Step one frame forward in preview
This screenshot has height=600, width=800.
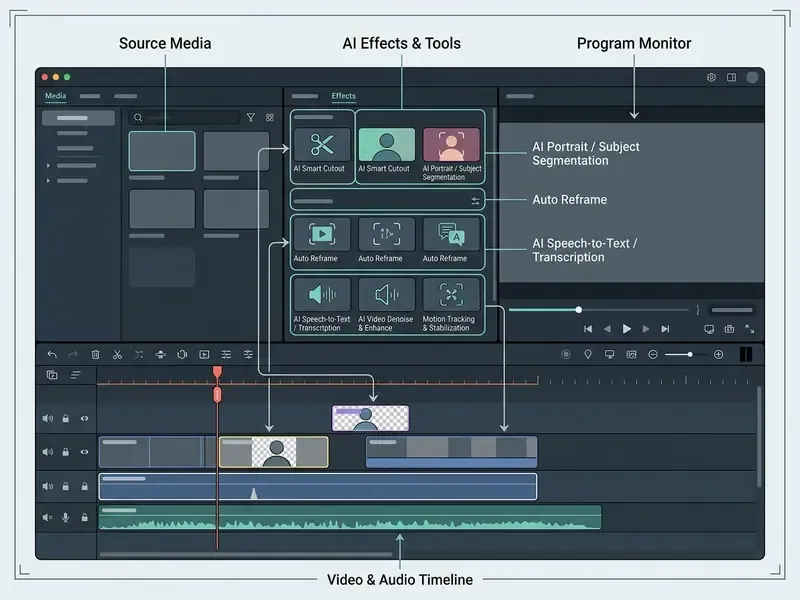click(646, 329)
